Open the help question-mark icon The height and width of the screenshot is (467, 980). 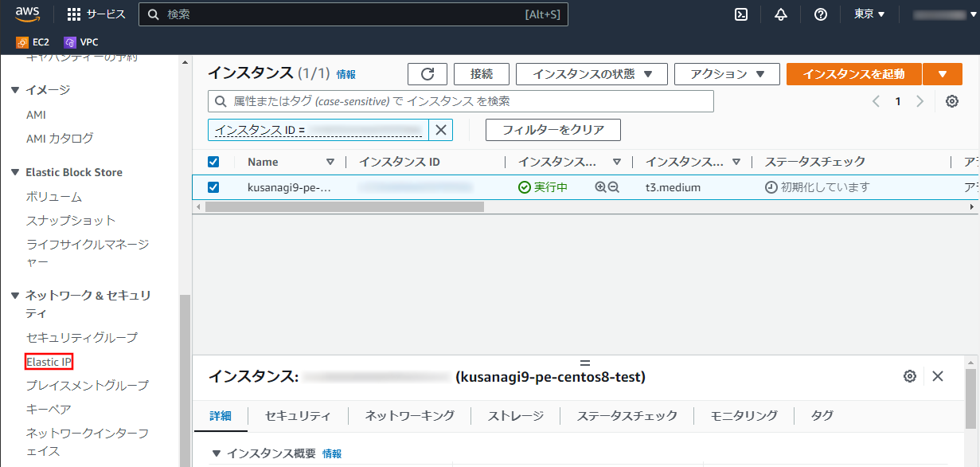(821, 14)
